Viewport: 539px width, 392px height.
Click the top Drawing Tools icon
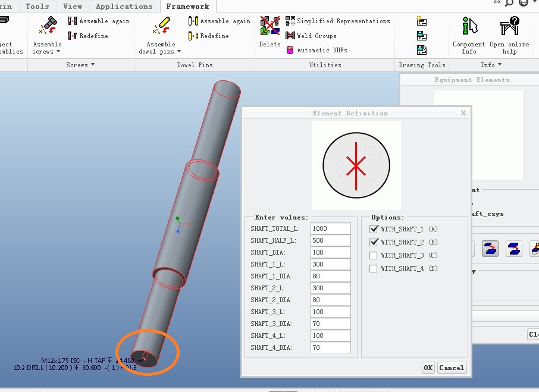click(422, 21)
